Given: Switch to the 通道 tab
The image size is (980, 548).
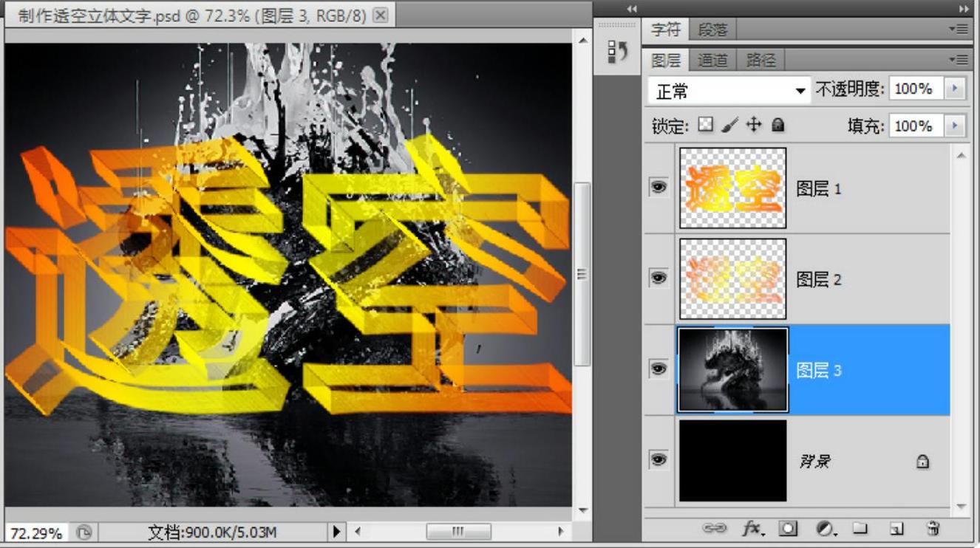Looking at the screenshot, I should (712, 61).
